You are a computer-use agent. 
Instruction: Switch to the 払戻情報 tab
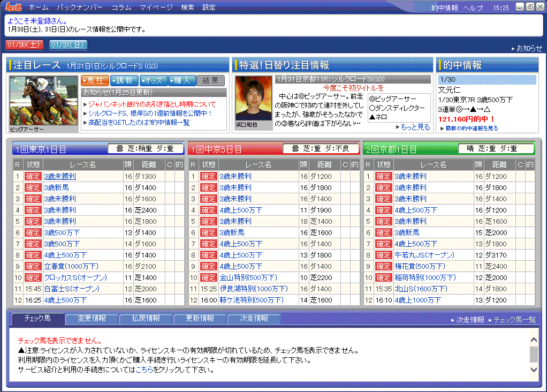146,319
